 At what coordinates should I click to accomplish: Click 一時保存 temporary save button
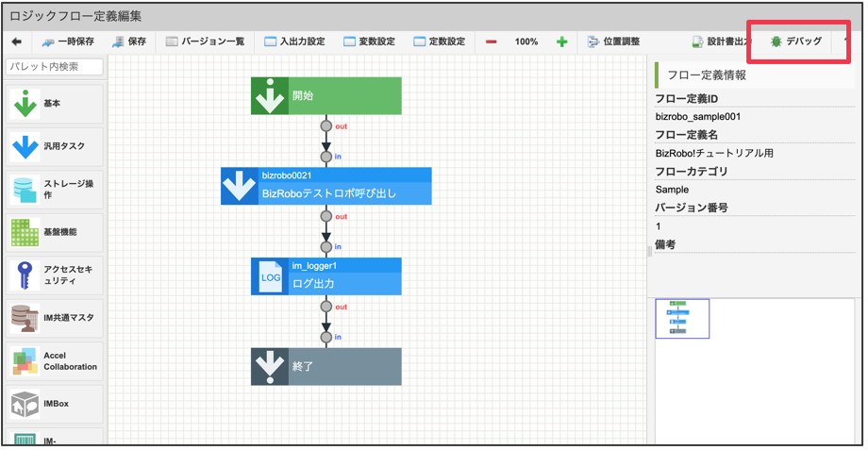(69, 42)
